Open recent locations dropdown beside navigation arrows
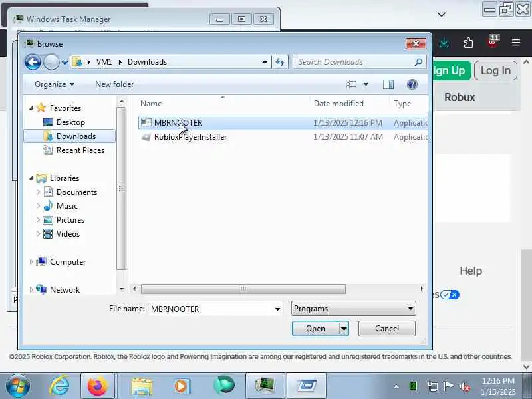Viewport: 532px width, 399px height. point(65,62)
